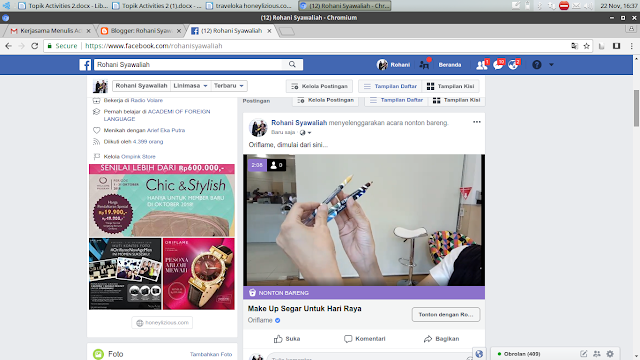Click Tambahkan Foto link
Image resolution: width=640 pixels, height=360 pixels.
(211, 354)
